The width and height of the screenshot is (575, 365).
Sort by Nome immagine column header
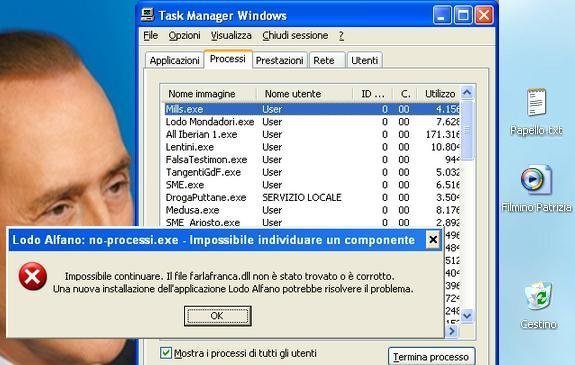[209, 94]
